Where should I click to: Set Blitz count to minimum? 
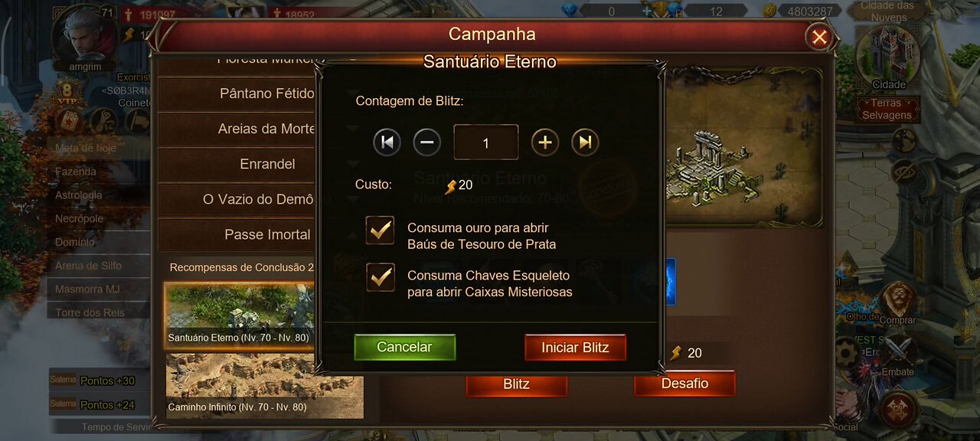coord(387,142)
